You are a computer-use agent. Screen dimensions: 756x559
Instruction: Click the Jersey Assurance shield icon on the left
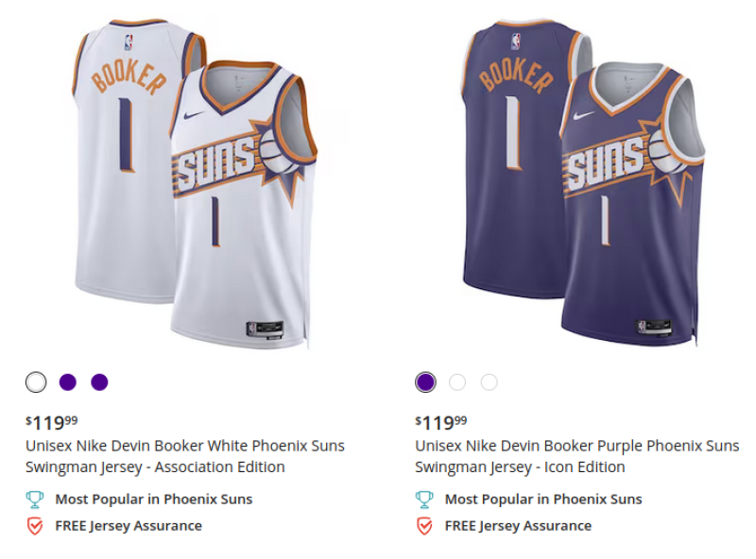[x=36, y=525]
